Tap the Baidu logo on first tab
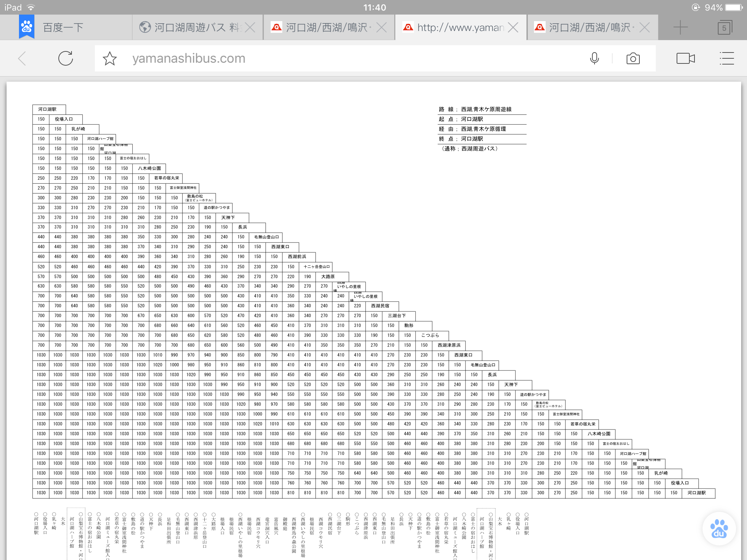 (27, 27)
